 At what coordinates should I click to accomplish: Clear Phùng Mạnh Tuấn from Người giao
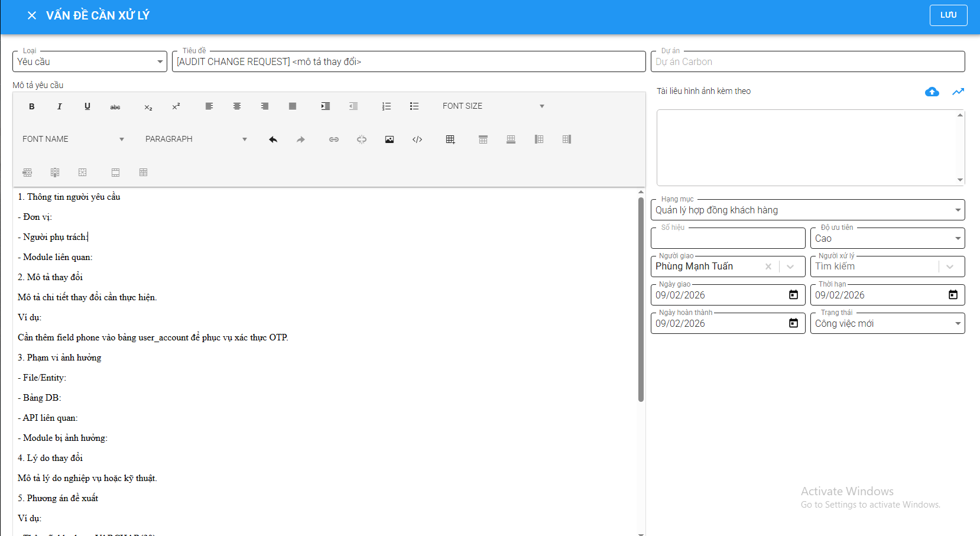768,267
